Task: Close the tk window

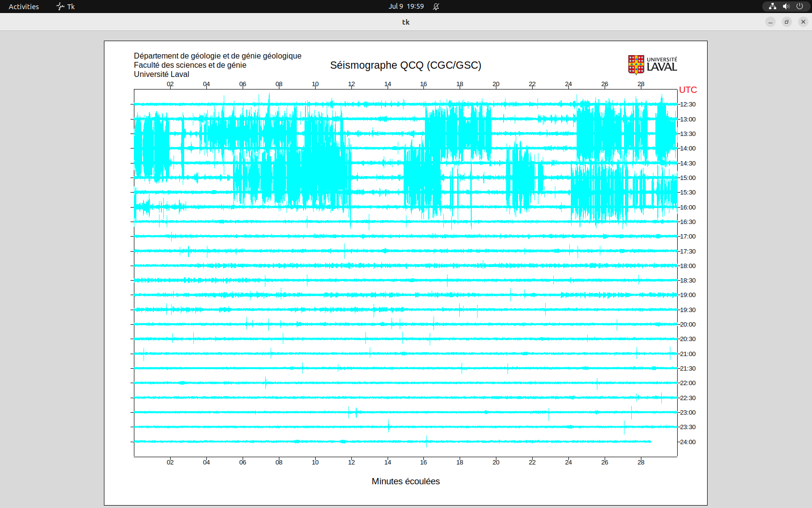Action: pos(803,22)
